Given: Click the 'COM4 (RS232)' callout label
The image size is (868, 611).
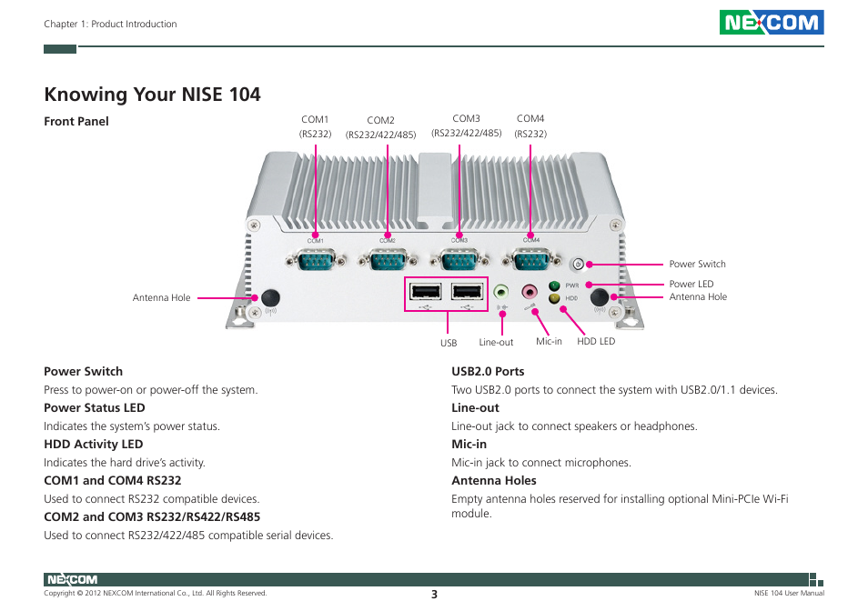Looking at the screenshot, I should [x=530, y=126].
